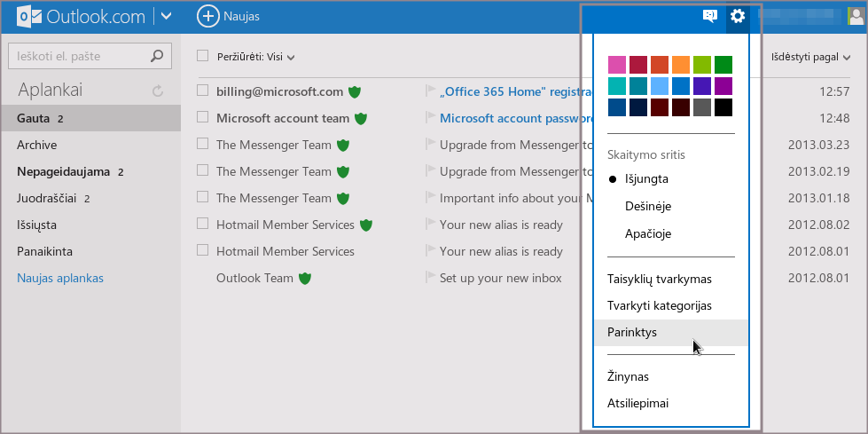The image size is (868, 434).
Task: Choose Parinktys from the settings menu
Action: pos(631,332)
